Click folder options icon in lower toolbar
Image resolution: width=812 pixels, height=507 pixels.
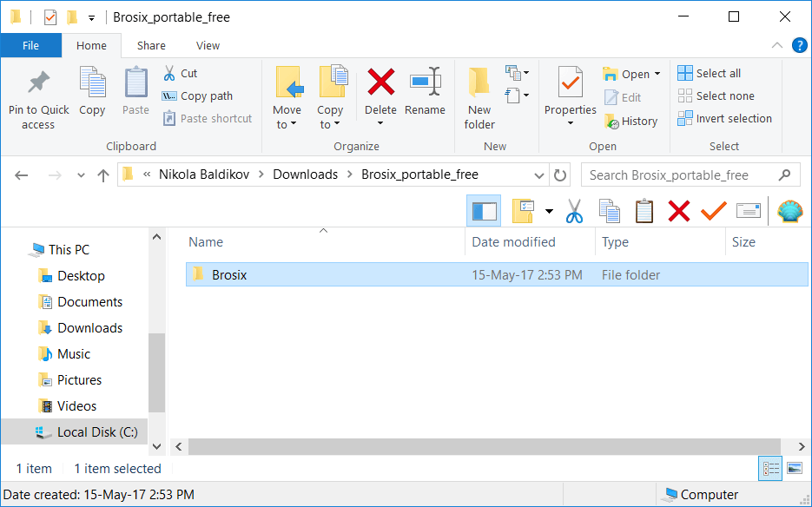coord(523,211)
